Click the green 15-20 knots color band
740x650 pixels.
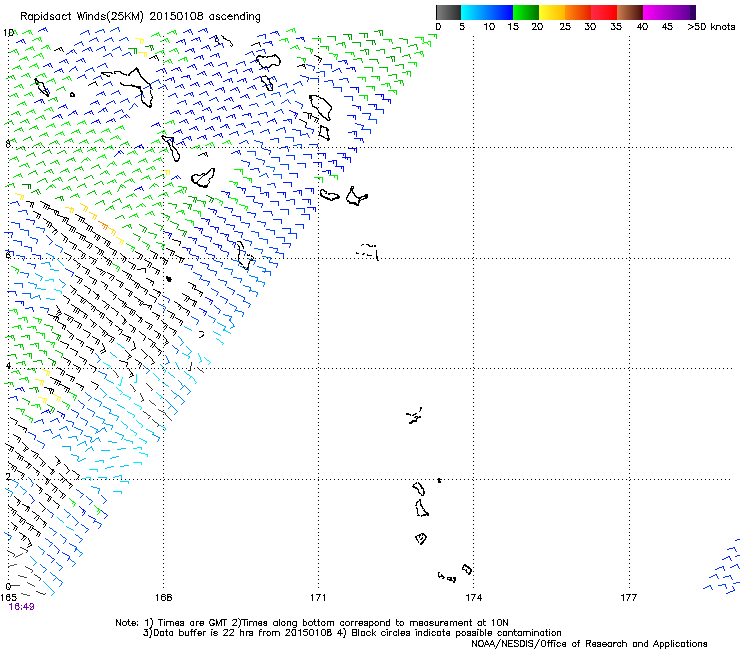(x=526, y=12)
